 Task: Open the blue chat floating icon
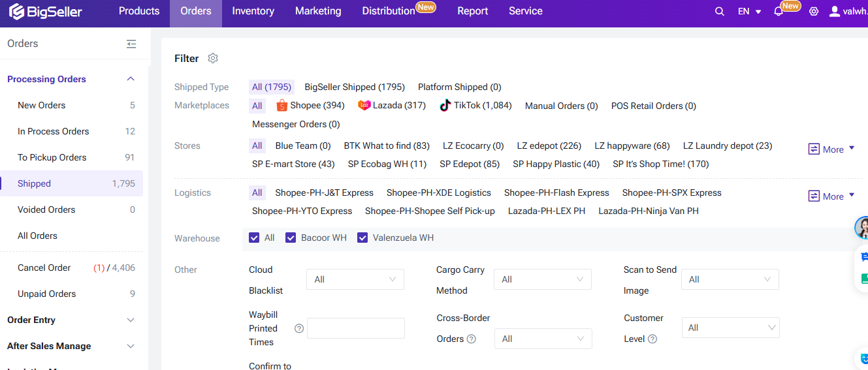[x=863, y=257]
